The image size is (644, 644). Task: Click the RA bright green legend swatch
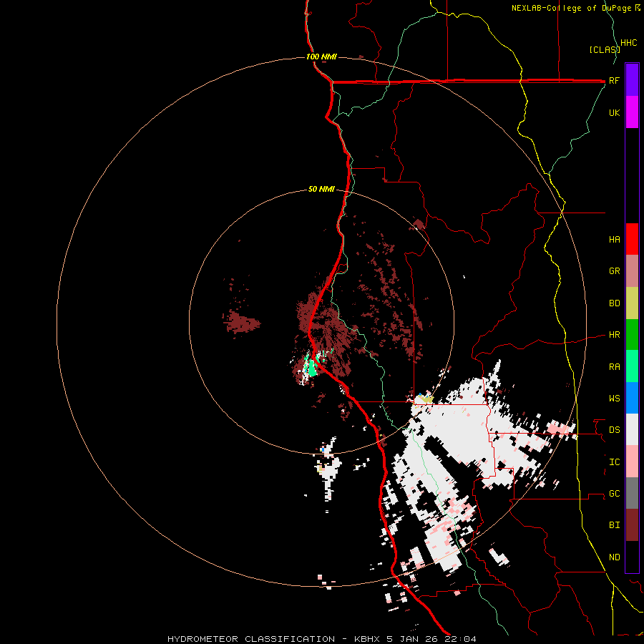[632, 366]
